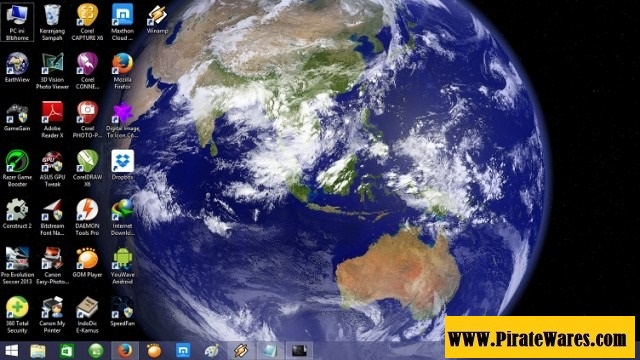Click the Windows Start button
The height and width of the screenshot is (360, 640).
tap(11, 351)
